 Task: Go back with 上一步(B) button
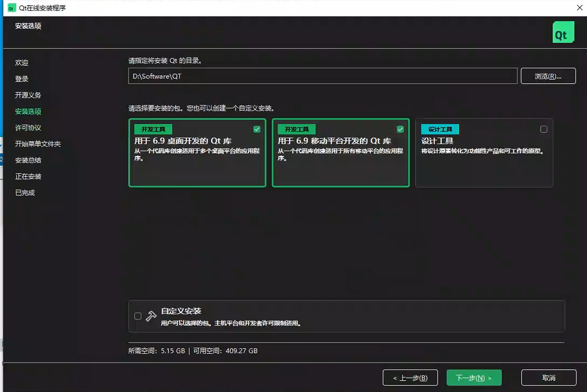tap(410, 378)
